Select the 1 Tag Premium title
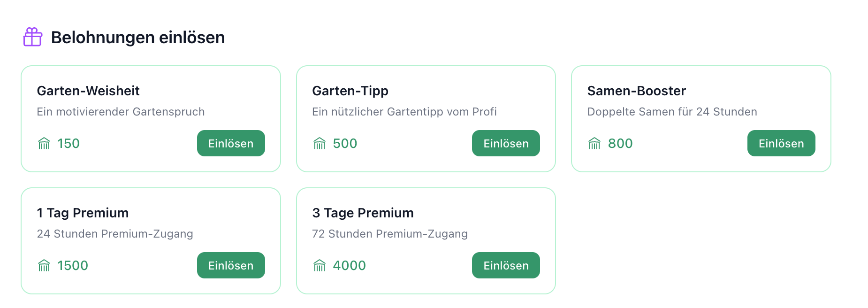 [83, 213]
